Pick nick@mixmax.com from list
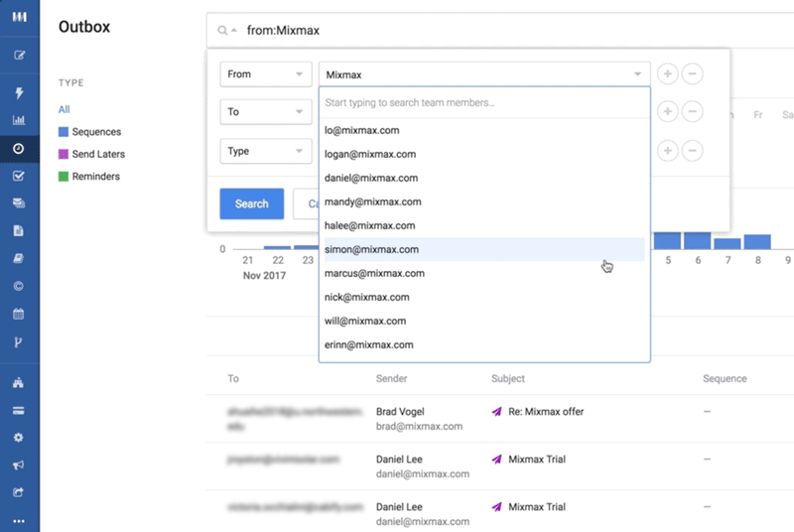This screenshot has height=532, width=794. 484,297
